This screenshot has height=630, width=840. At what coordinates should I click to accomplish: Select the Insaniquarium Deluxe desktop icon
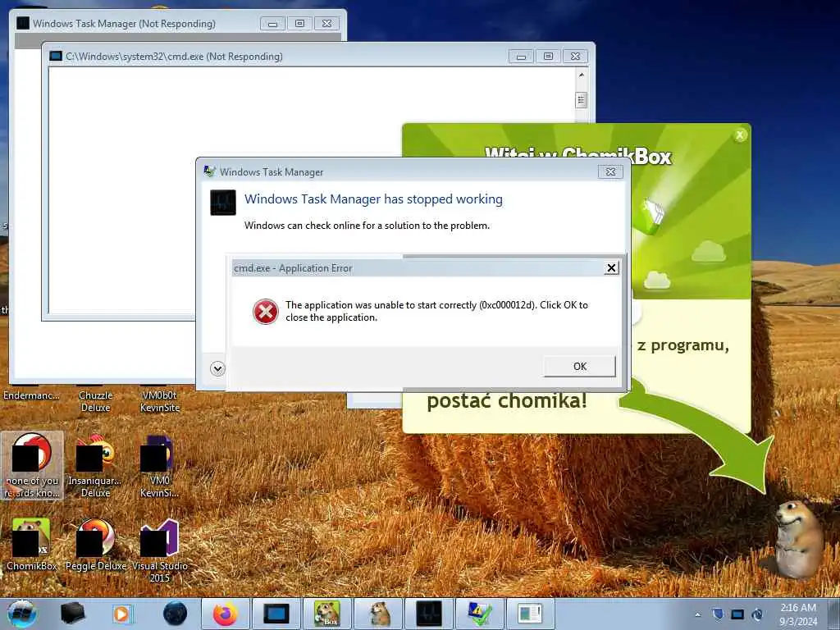pos(95,466)
